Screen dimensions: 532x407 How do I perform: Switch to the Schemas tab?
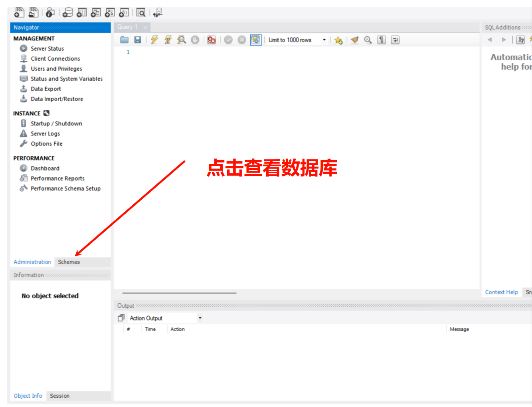[69, 262]
